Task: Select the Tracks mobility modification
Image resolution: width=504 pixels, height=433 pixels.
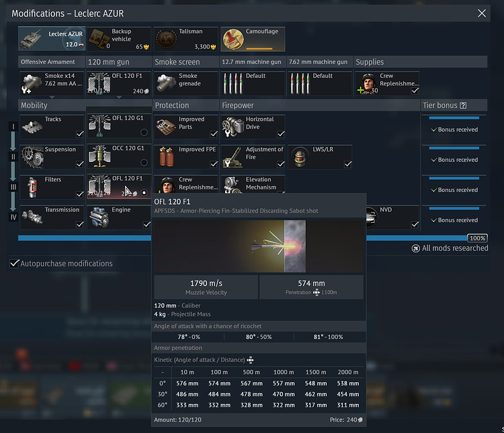Action: pos(52,127)
